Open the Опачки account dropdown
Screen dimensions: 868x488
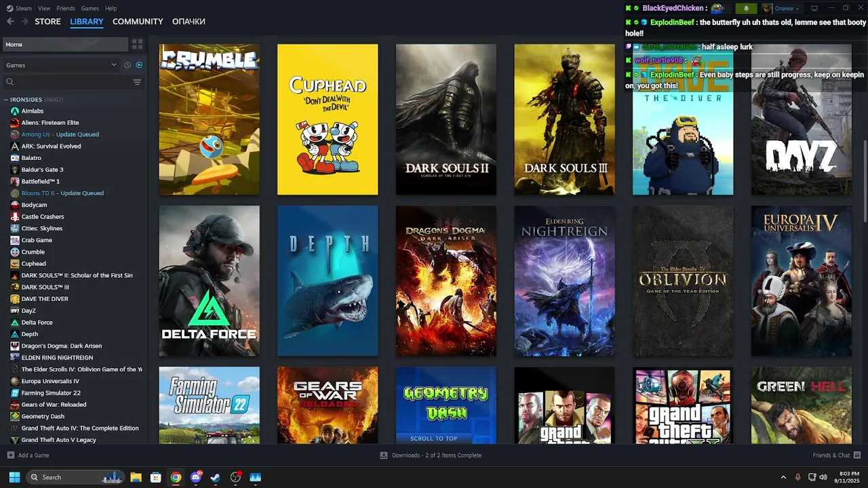782,8
